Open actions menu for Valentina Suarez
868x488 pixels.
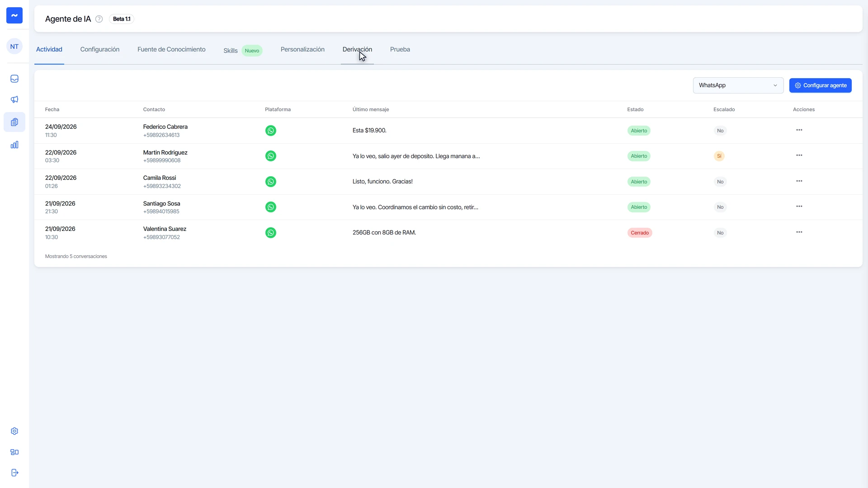click(799, 232)
